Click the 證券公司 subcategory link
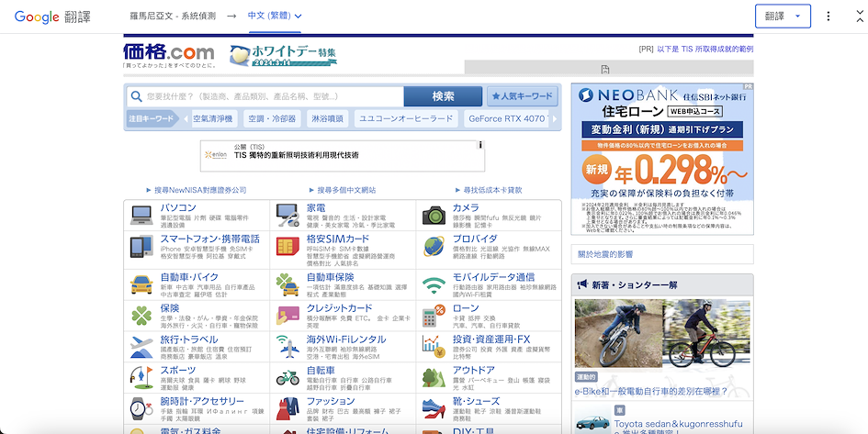Viewport: 868px width, 434px height. tap(464, 350)
